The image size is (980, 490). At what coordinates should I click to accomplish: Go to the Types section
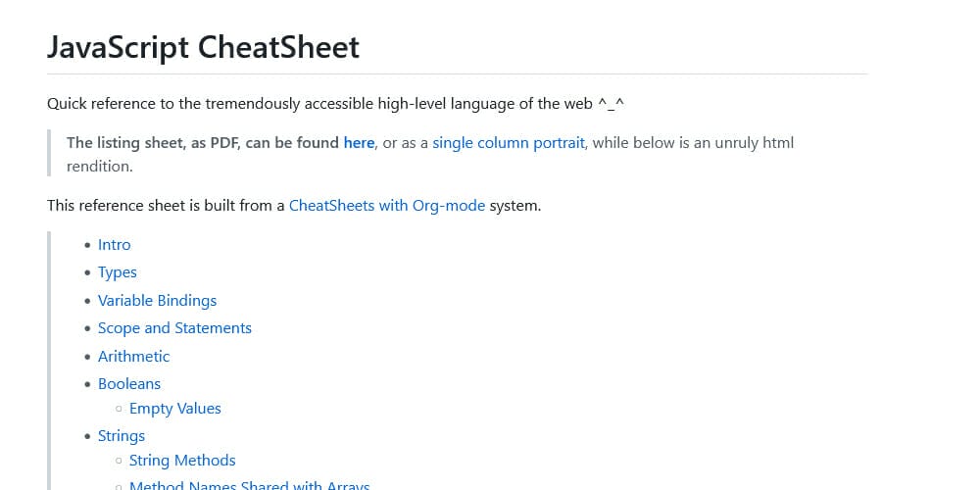118,272
